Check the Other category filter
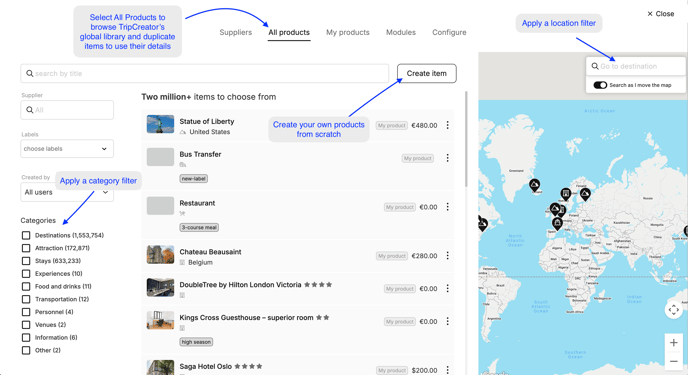 click(26, 350)
